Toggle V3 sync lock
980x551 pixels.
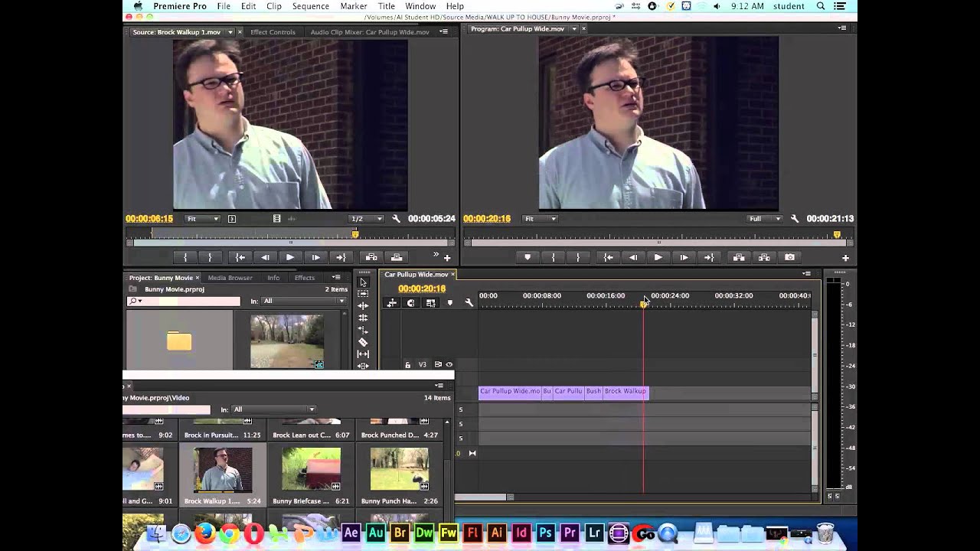[438, 365]
